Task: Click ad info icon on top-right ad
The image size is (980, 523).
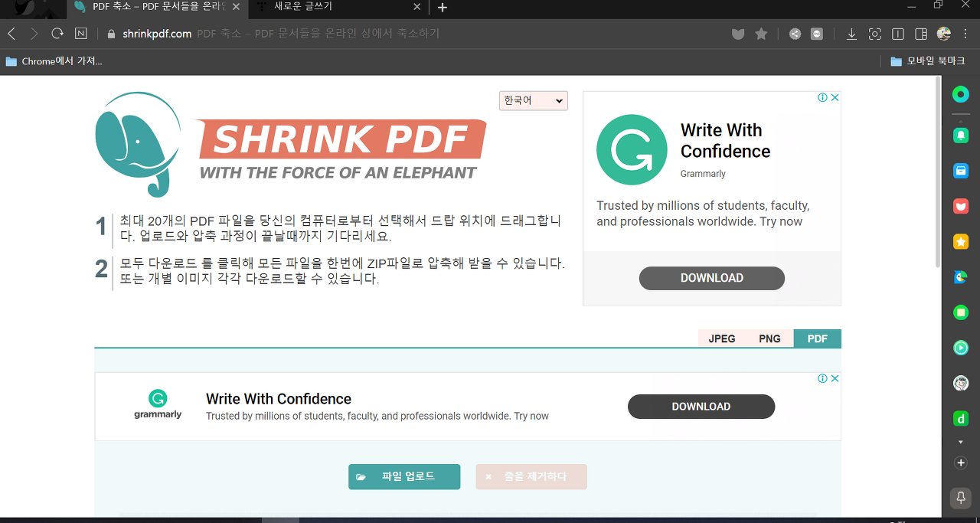Action: 822,97
